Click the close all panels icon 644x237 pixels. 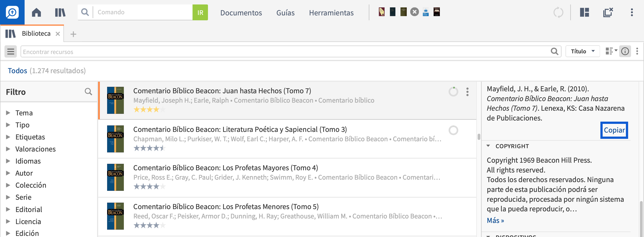pos(608,12)
